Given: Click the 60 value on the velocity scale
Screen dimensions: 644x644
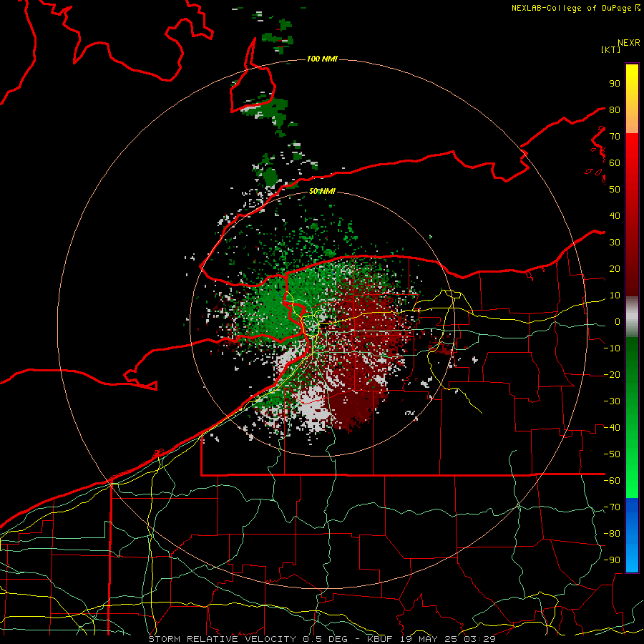Looking at the screenshot, I should tap(615, 163).
